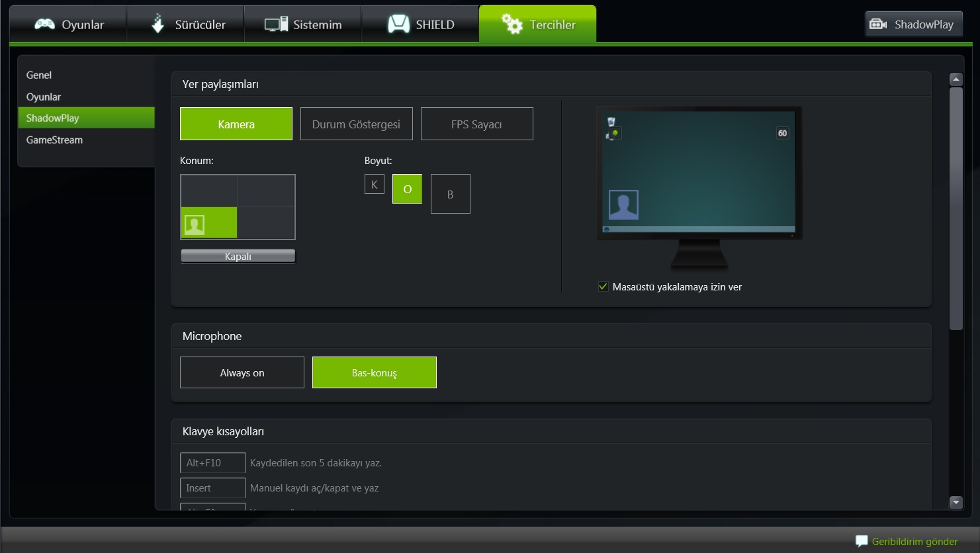The image size is (980, 553).
Task: Click the gears icon on Tercihler tab
Action: [x=512, y=24]
